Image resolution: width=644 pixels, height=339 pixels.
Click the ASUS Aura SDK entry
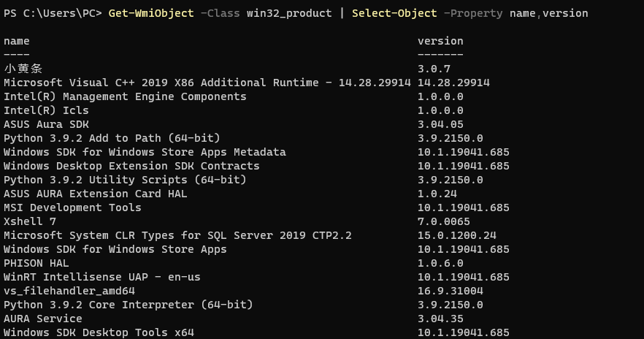[46, 124]
